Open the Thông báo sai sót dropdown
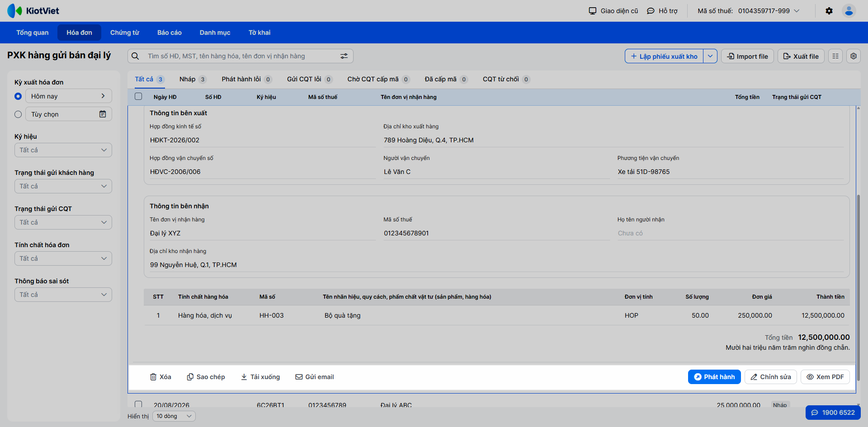The width and height of the screenshot is (868, 427). 63,295
